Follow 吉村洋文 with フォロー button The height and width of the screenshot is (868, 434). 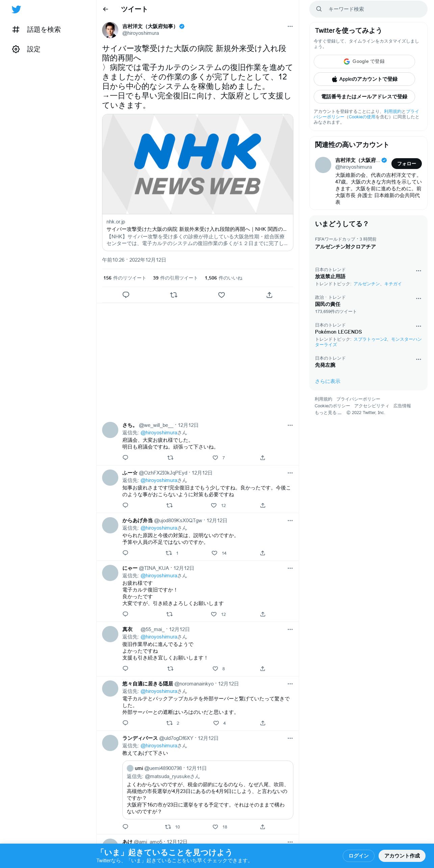pos(407,164)
